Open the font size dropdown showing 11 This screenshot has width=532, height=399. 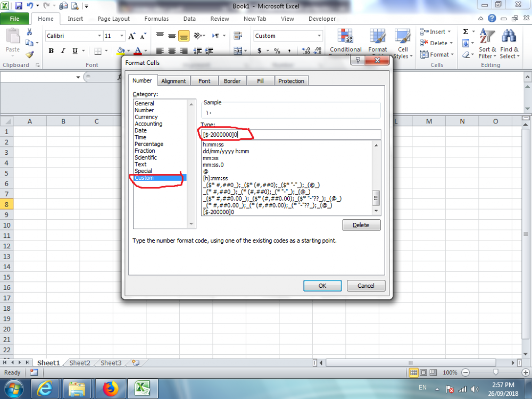click(x=122, y=36)
